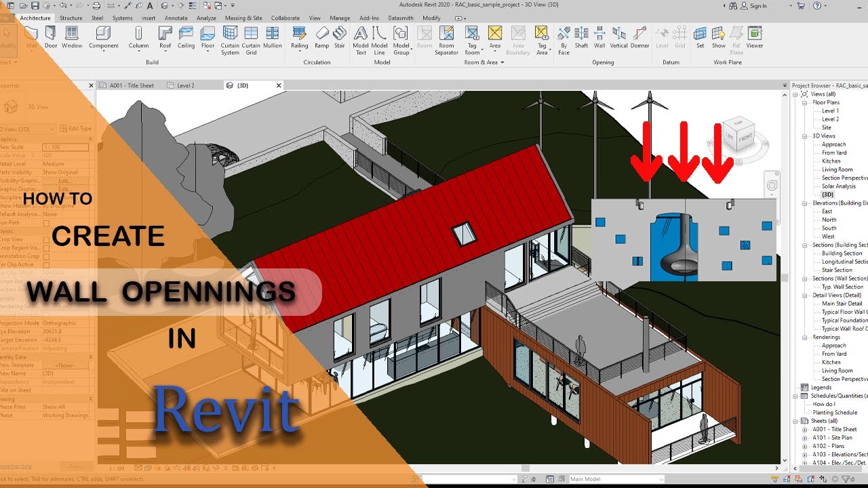Screen dimensions: 868x488
Task: Select the Column tool
Action: (x=138, y=37)
